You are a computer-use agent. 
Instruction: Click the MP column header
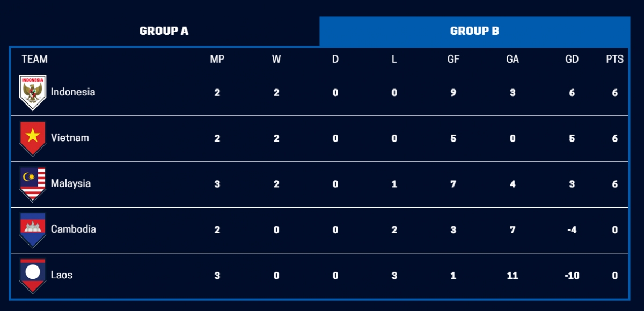pos(217,60)
